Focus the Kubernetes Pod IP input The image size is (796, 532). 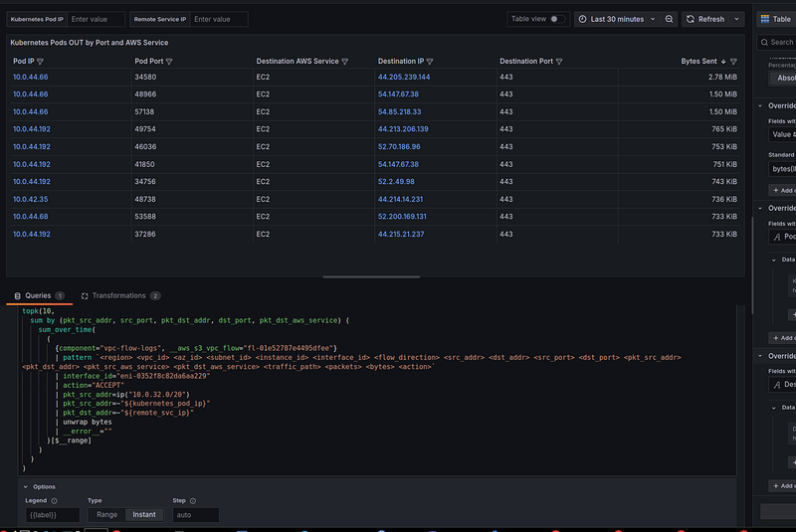(x=96, y=19)
